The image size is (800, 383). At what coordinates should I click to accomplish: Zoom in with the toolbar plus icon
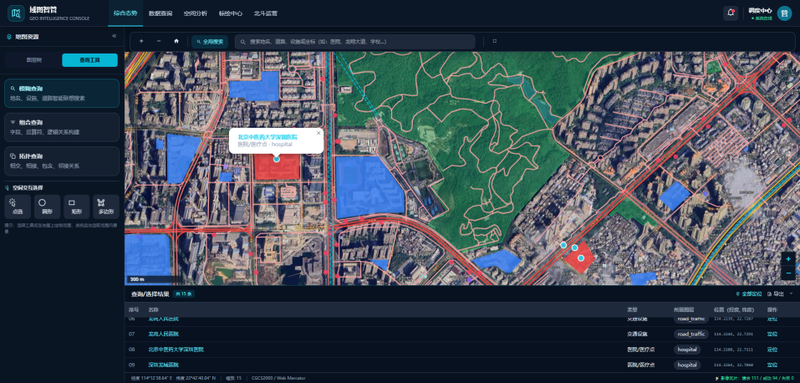pos(141,41)
